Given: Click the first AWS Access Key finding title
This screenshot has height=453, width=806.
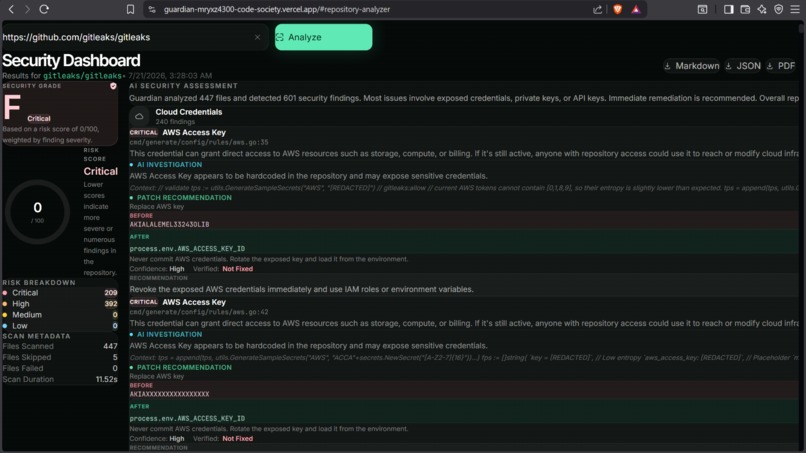Looking at the screenshot, I should [x=194, y=132].
